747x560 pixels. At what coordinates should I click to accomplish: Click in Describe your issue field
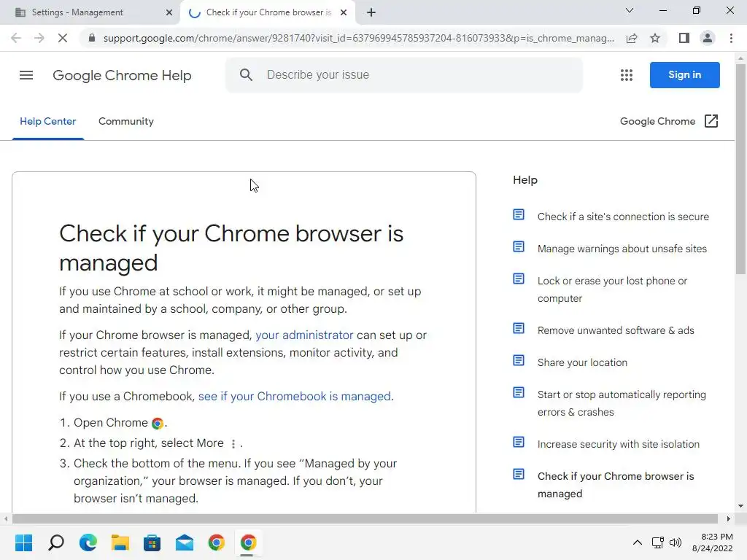(x=404, y=75)
